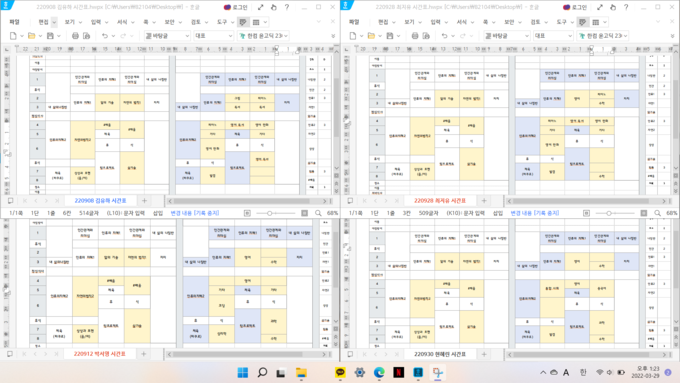Click the zoom magnifier icon in the left status bar

click(318, 213)
